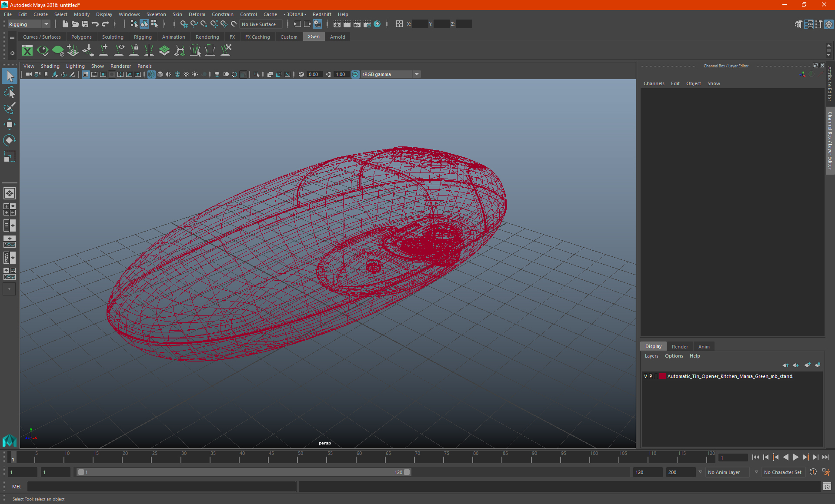This screenshot has height=504, width=835.
Task: Open shelf tab selector menu
Action: [x=12, y=38]
